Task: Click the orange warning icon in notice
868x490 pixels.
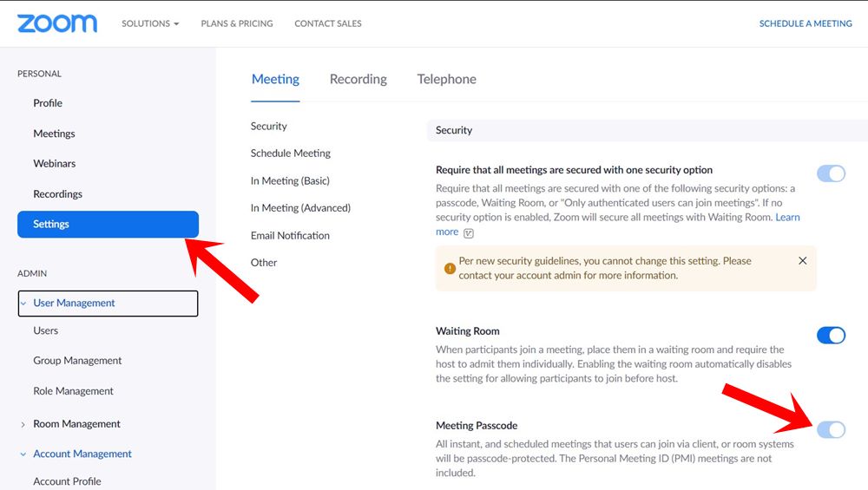Action: pyautogui.click(x=450, y=268)
